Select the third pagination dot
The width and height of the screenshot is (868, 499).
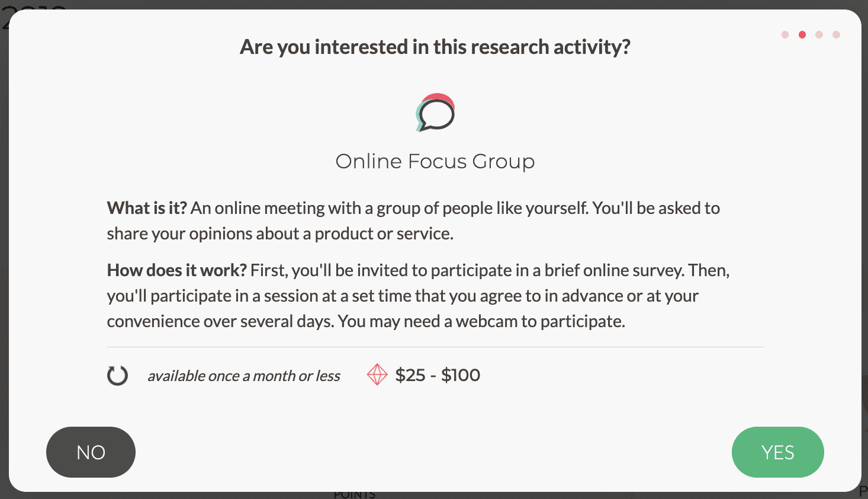pos(819,34)
